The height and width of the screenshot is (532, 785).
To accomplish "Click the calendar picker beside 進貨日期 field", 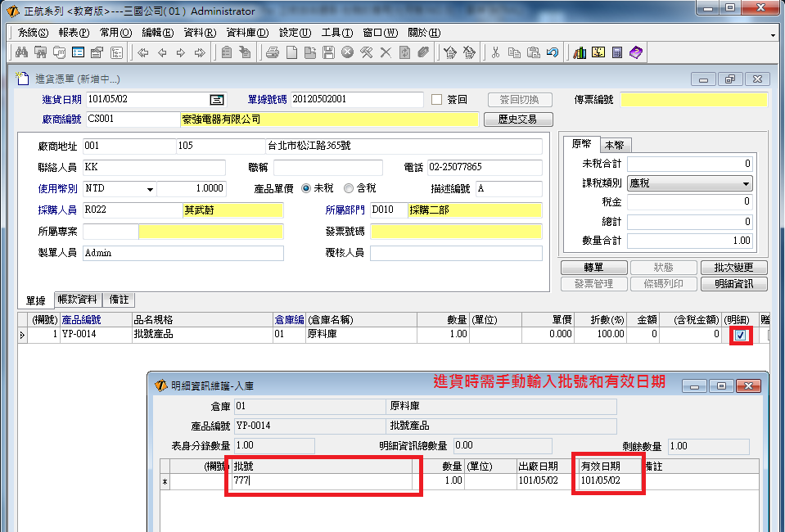I will click(x=216, y=100).
